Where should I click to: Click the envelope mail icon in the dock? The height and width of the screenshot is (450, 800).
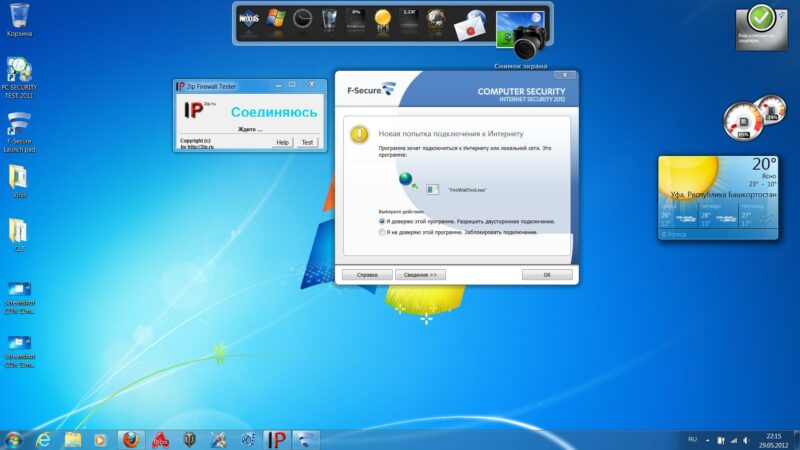click(x=469, y=26)
